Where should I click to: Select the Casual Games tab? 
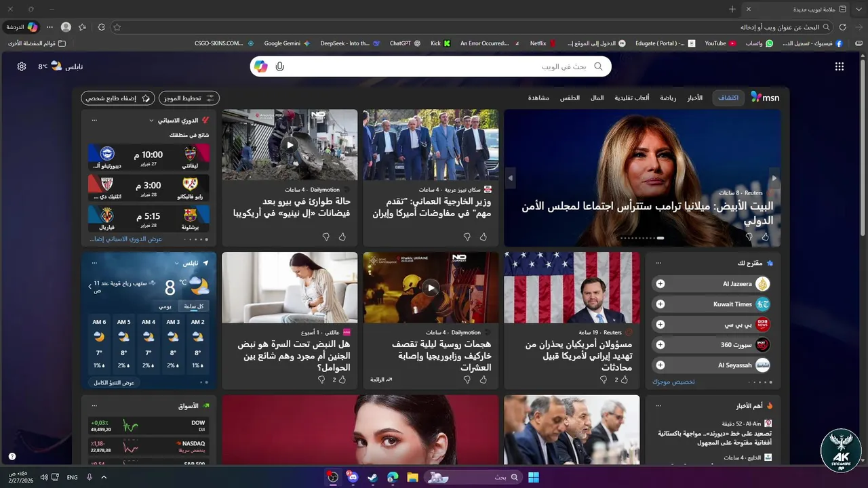632,98
